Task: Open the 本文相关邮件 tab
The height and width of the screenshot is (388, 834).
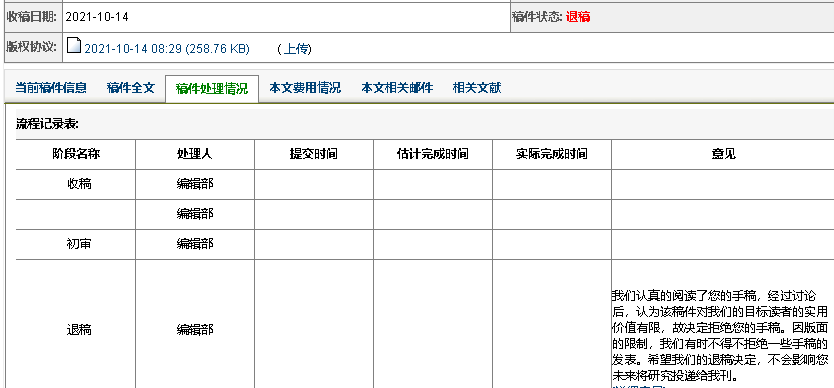Action: [397, 88]
